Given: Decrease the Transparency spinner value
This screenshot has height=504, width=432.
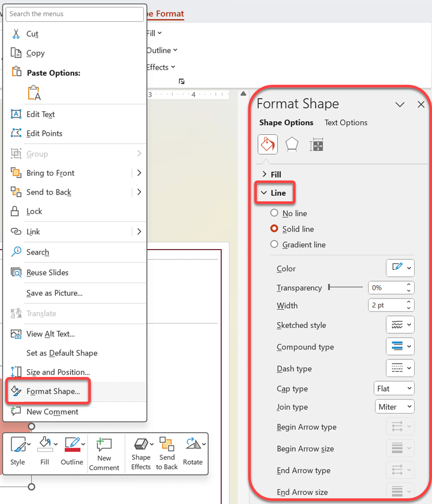Looking at the screenshot, I should click(409, 290).
